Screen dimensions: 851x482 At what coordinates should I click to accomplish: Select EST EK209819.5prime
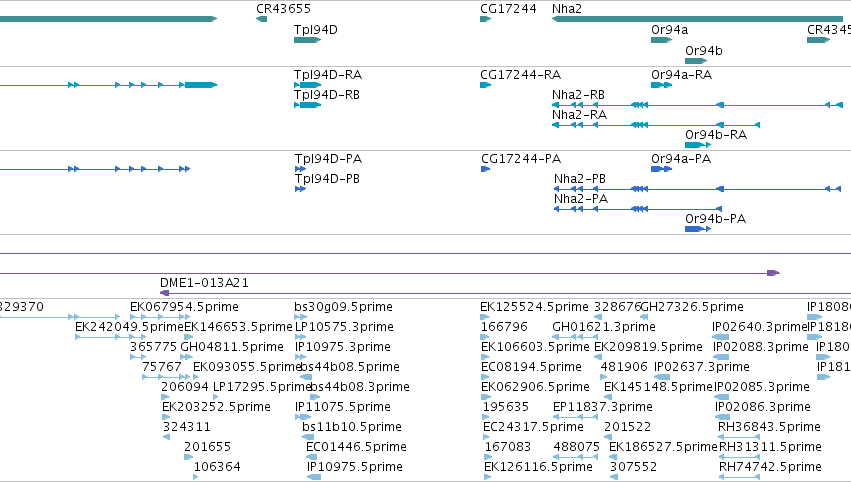tap(649, 347)
